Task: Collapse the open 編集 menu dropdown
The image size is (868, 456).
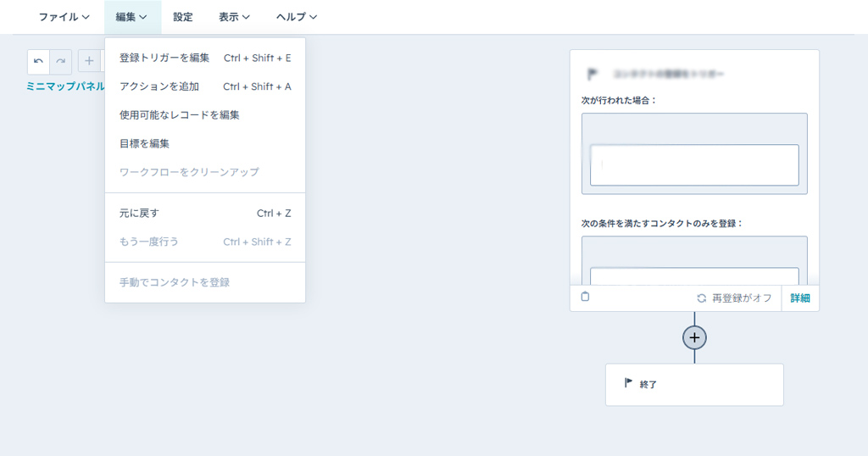Action: pyautogui.click(x=132, y=17)
